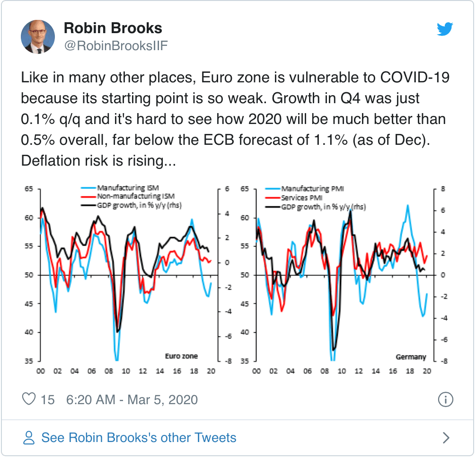This screenshot has height=460, width=476.
Task: Open the Robin Brooks display name
Action: [113, 28]
